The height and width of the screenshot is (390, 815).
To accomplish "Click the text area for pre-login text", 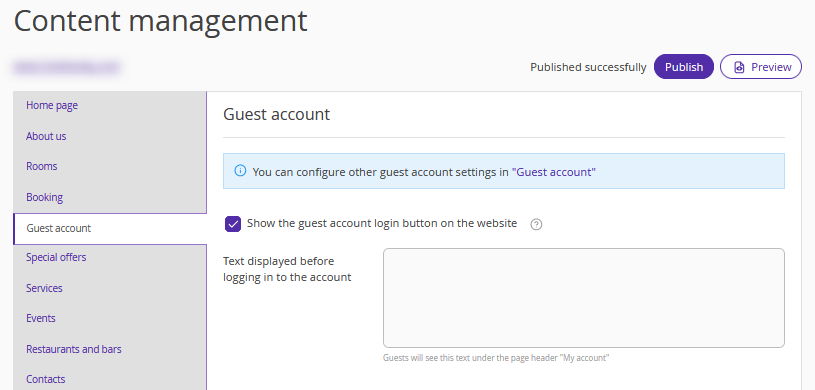I will click(584, 298).
